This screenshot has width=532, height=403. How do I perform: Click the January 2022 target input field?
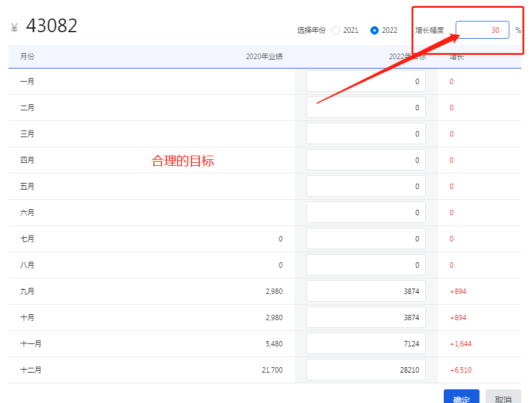pos(366,82)
